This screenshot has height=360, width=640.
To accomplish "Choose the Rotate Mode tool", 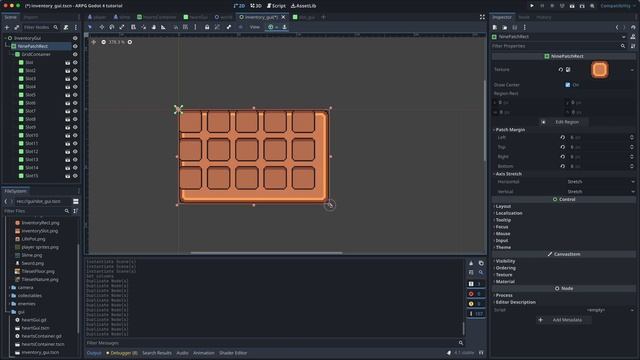I will coord(112,27).
